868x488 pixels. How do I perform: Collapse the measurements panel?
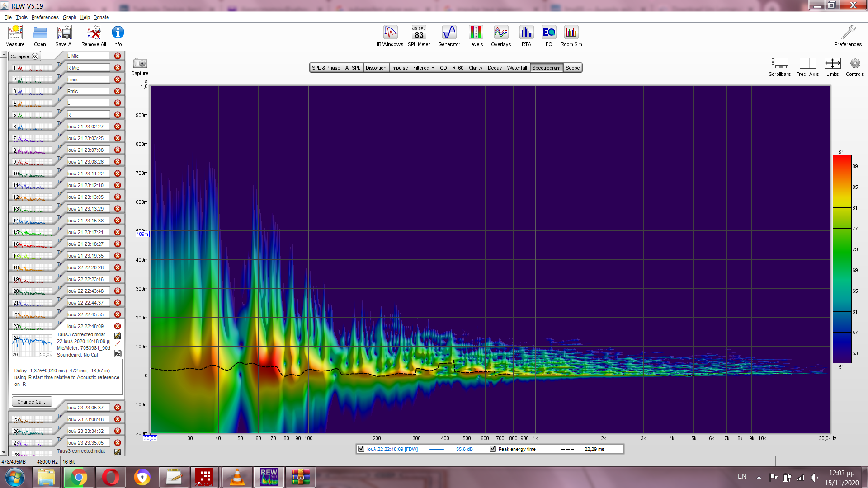25,56
